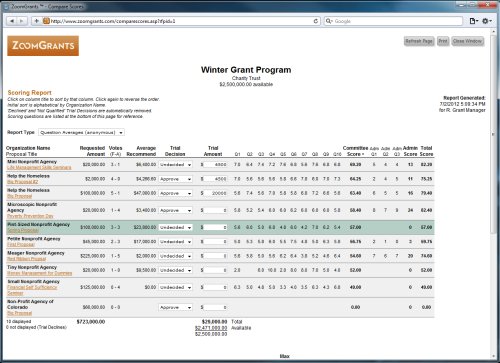
Task: Click the Pint Sized Nonprofit Agency name
Action: 38,224
